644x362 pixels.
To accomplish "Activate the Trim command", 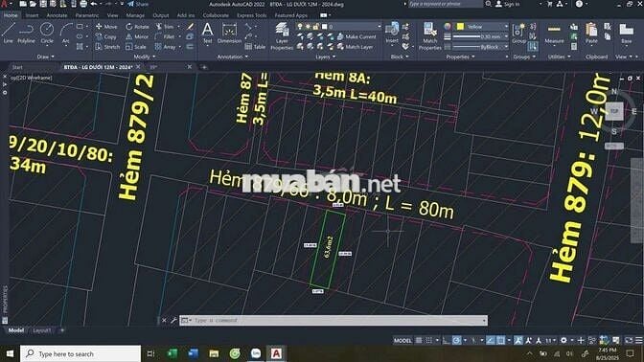I will pos(165,26).
